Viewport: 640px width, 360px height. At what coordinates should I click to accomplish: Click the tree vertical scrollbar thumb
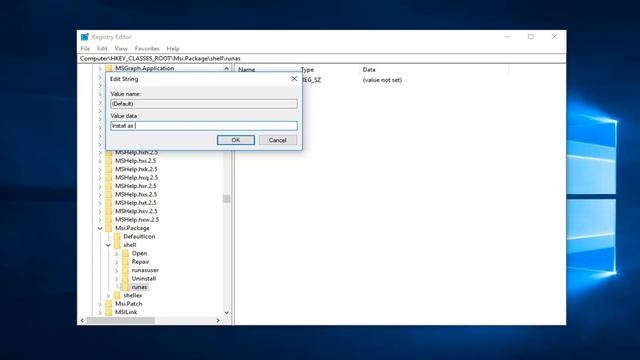click(226, 199)
